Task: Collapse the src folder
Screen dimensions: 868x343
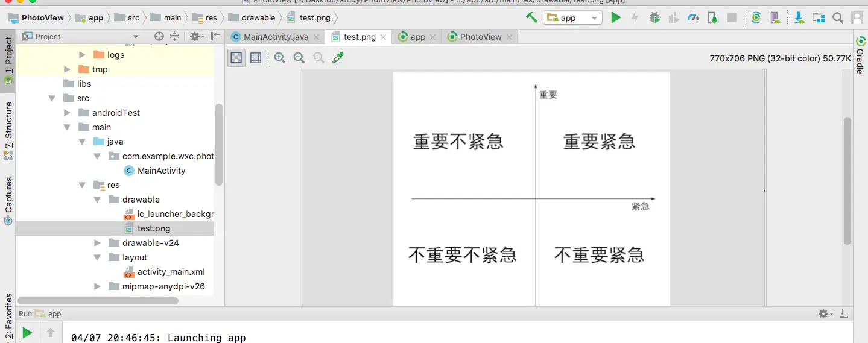Action: (x=52, y=98)
